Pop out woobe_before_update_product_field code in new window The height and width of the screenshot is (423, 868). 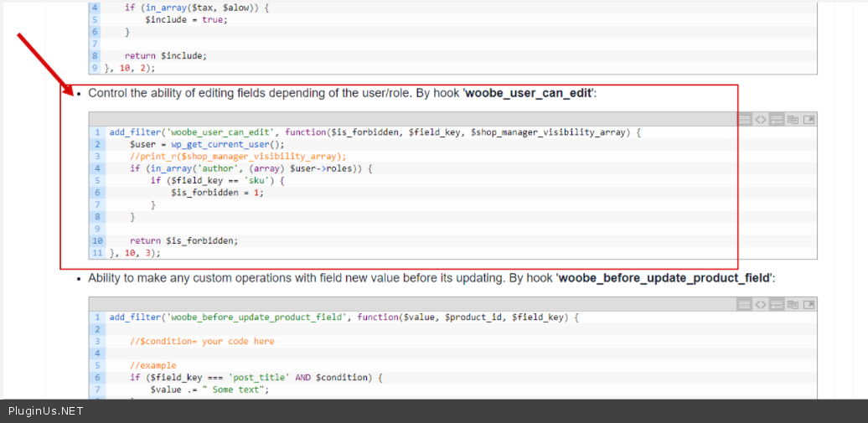point(809,304)
